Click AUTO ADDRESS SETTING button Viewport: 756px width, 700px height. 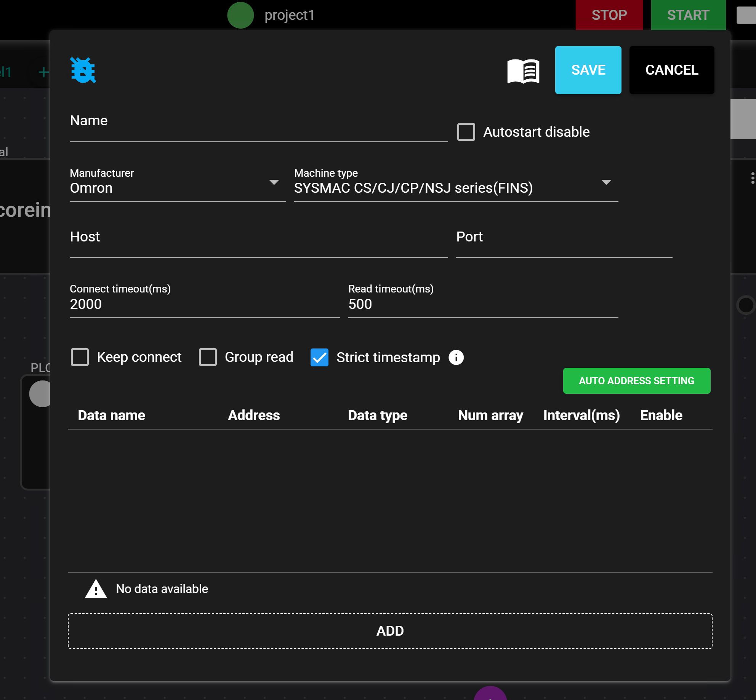(x=636, y=381)
